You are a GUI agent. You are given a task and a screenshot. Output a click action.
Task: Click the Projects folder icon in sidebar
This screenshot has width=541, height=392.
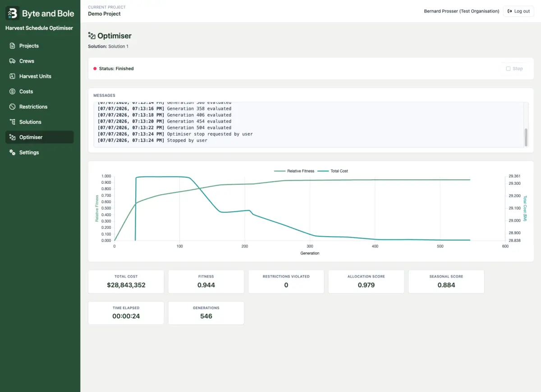pyautogui.click(x=12, y=46)
